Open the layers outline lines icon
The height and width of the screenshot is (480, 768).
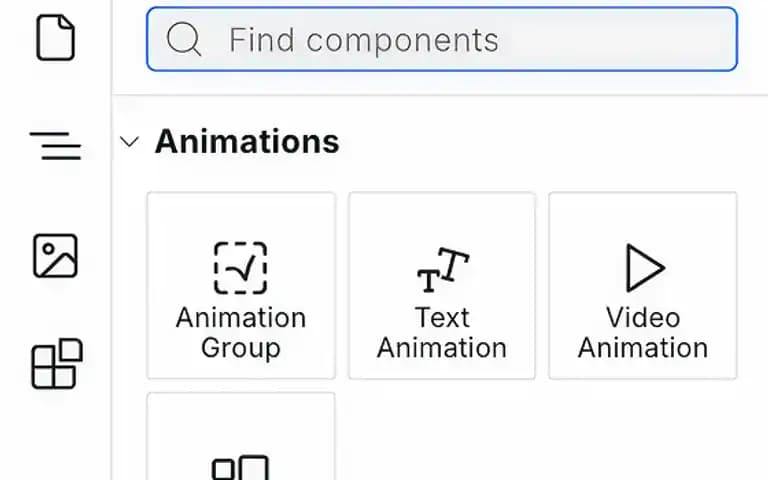pyautogui.click(x=55, y=145)
